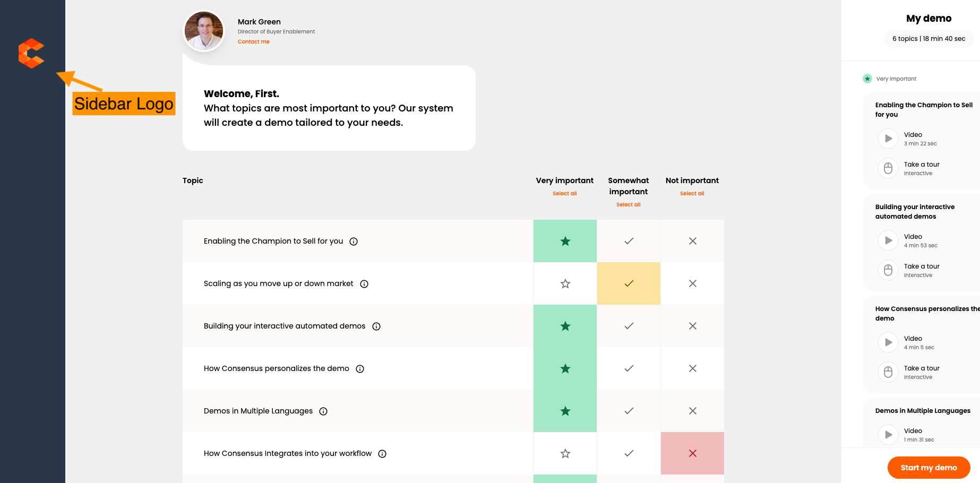Show info for Enabling the Champion topic
This screenshot has width=980, height=483.
coord(354,241)
